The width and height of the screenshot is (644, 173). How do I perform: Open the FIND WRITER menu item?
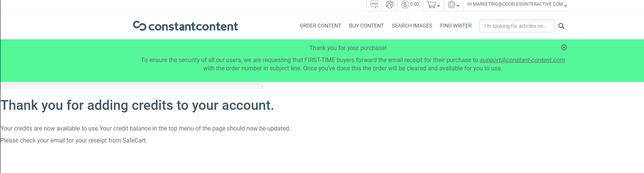coord(456,26)
